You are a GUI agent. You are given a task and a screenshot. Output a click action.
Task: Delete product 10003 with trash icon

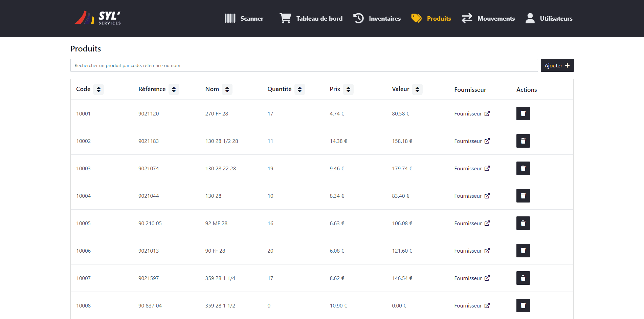523,168
